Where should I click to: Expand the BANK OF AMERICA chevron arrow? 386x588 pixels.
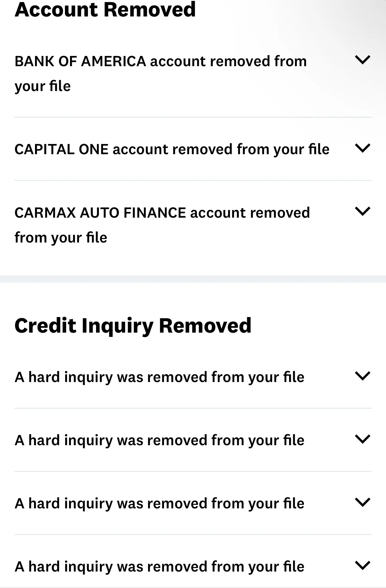click(362, 60)
